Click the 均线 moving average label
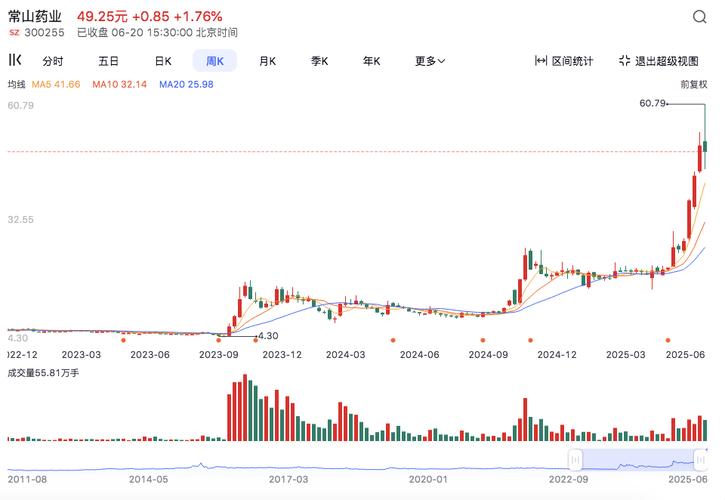This screenshot has height=500, width=725. [x=17, y=85]
